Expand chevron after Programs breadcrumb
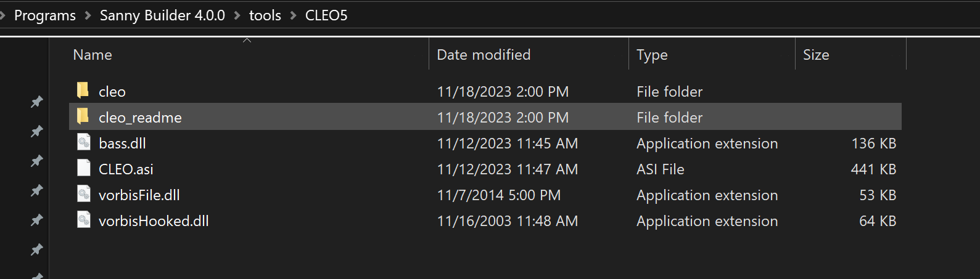 pyautogui.click(x=88, y=15)
